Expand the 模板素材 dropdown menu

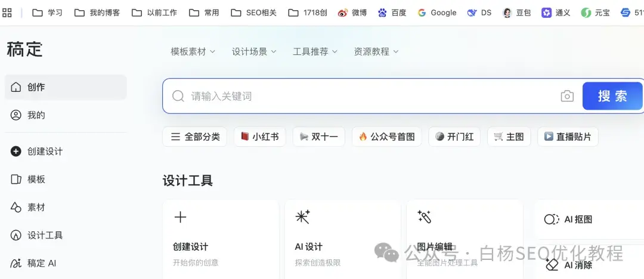tap(193, 51)
